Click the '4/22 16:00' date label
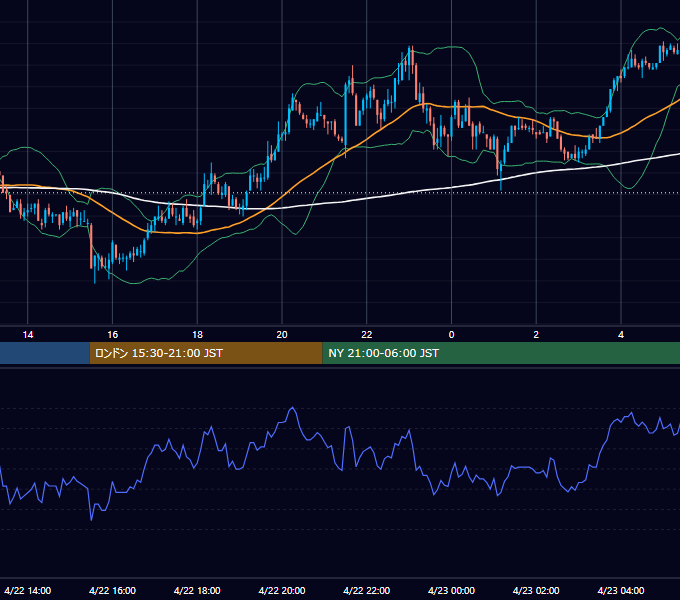680x600 pixels. tap(112, 590)
